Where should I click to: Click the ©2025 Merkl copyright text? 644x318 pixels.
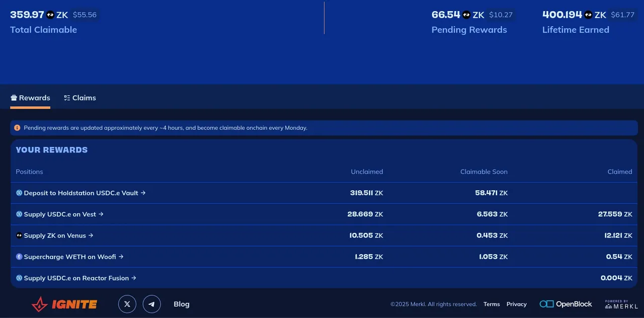[434, 304]
